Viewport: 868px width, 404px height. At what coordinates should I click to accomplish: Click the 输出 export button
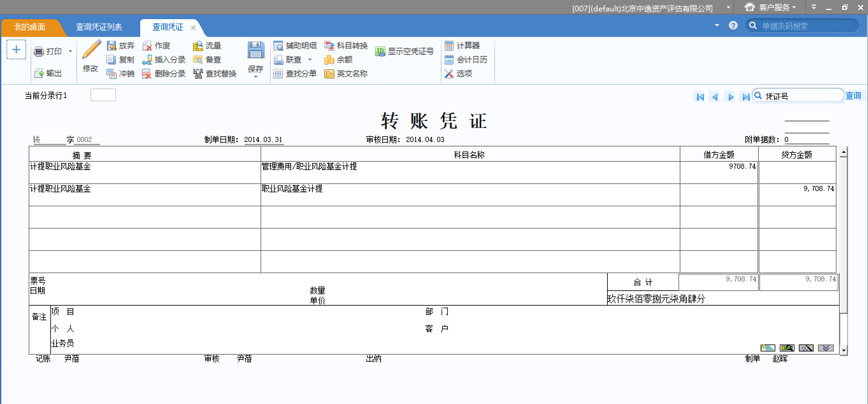pos(48,73)
